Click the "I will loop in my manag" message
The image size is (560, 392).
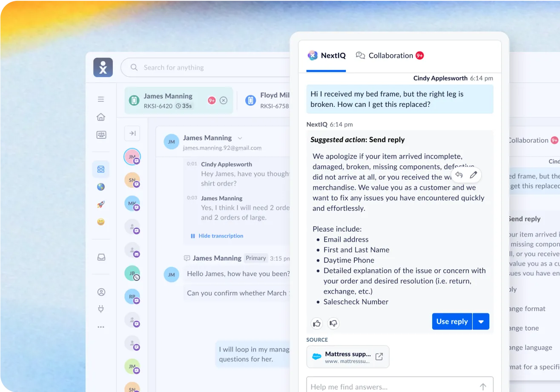(x=253, y=354)
